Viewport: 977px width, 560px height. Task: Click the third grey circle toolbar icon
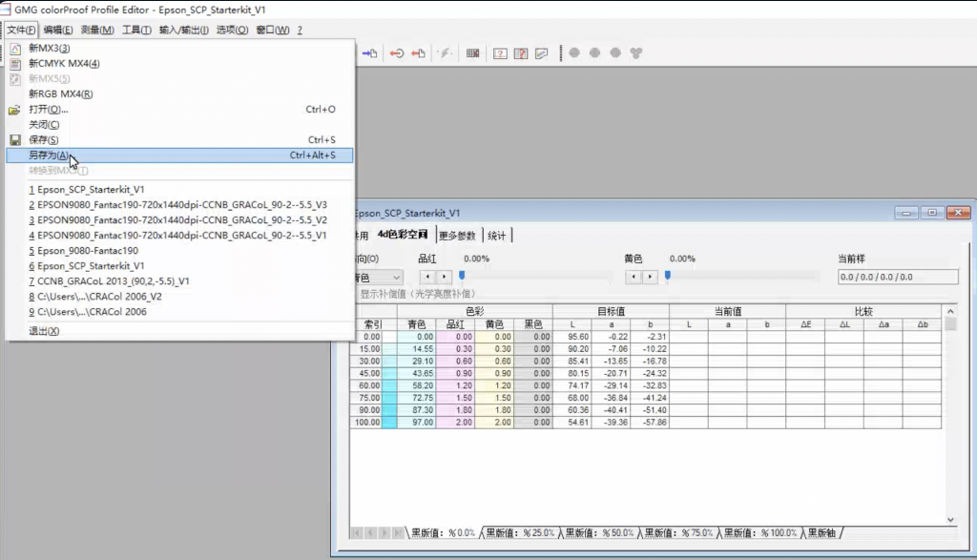pyautogui.click(x=615, y=53)
